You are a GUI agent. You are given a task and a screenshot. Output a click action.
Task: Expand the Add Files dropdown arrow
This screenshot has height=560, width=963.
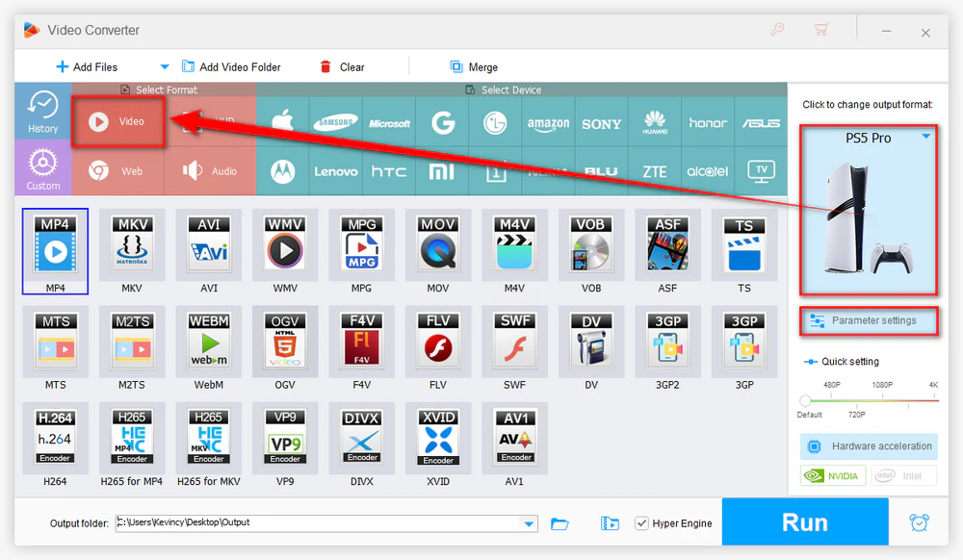coord(164,66)
